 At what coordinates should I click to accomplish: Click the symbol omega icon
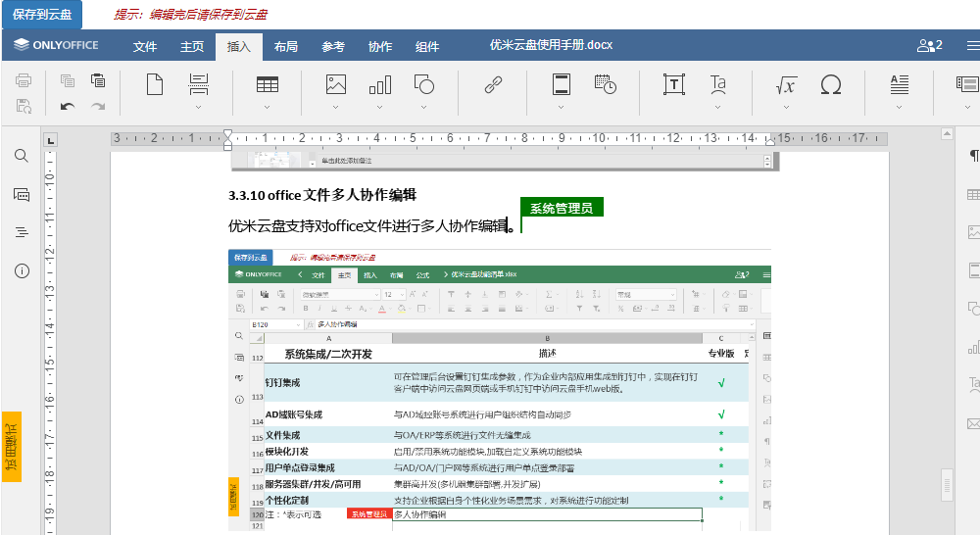pyautogui.click(x=831, y=84)
